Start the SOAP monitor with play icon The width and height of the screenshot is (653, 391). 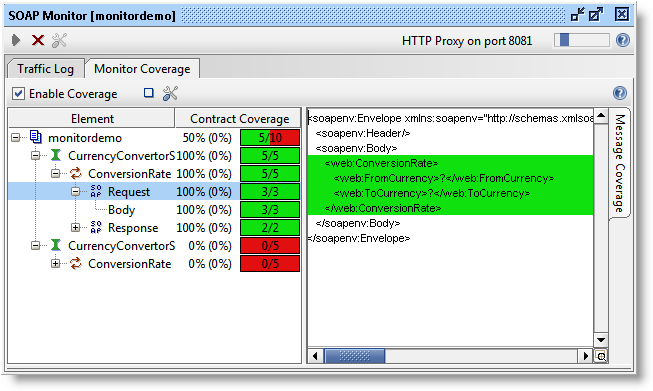(x=16, y=40)
